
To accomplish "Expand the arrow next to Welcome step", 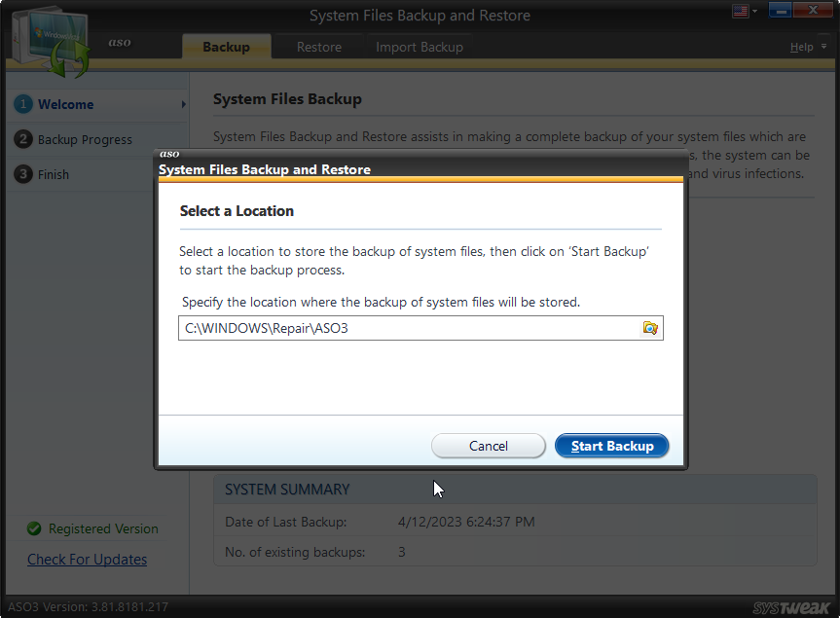I will click(x=183, y=104).
